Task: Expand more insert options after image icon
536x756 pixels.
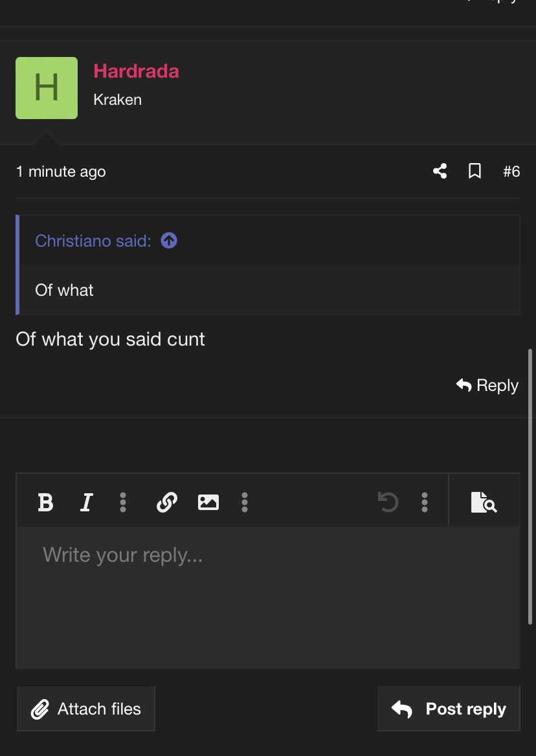Action: [x=245, y=502]
